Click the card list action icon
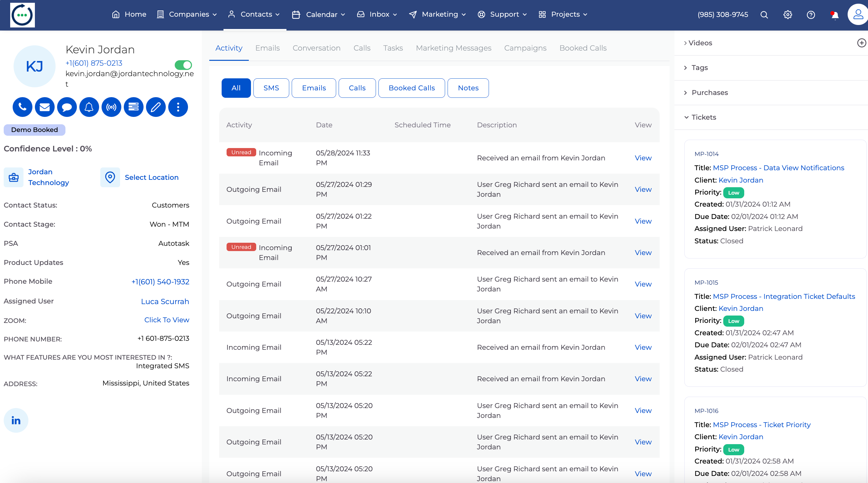This screenshot has width=868, height=483. (x=133, y=107)
